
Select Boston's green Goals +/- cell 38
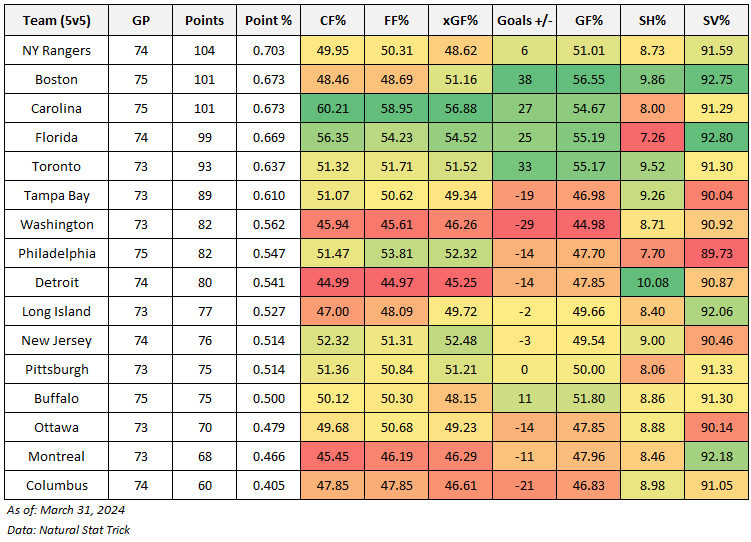click(524, 79)
